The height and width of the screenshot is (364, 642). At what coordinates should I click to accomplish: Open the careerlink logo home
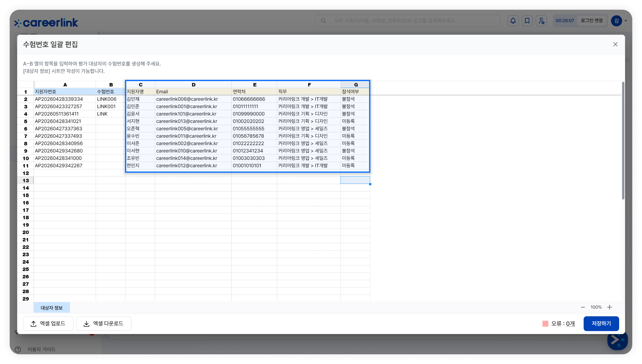[46, 23]
